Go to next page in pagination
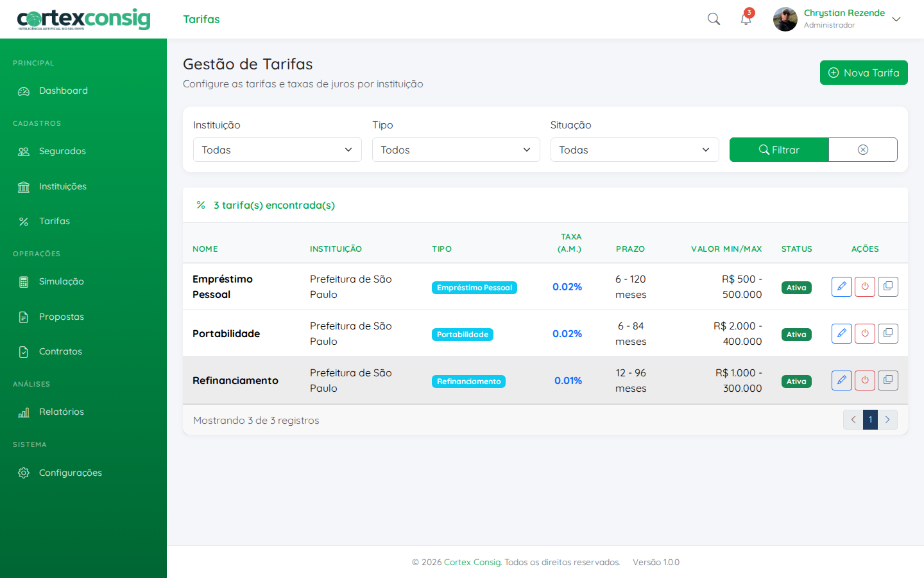 click(887, 419)
